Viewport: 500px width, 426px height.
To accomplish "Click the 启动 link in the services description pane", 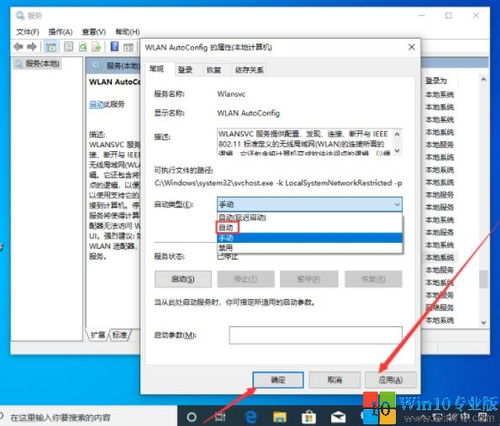I will 97,104.
